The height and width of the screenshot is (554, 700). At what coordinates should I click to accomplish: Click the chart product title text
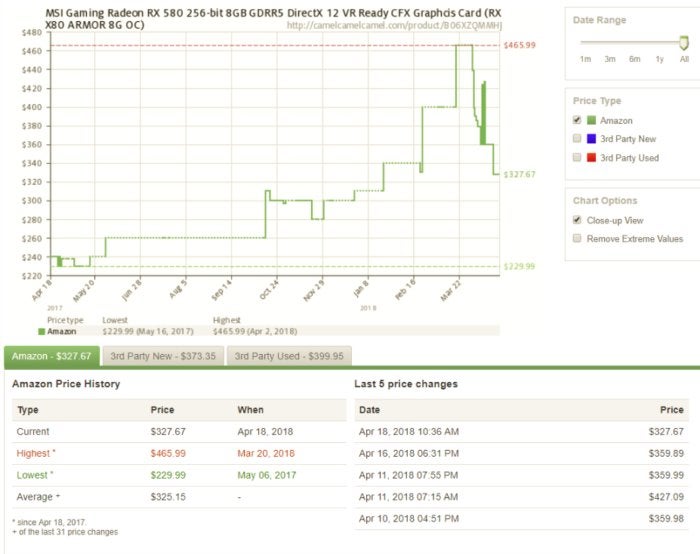coord(273,19)
